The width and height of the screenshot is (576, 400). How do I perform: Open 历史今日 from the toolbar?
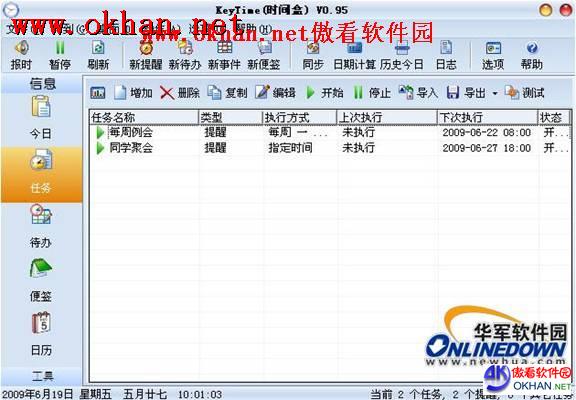coord(402,55)
